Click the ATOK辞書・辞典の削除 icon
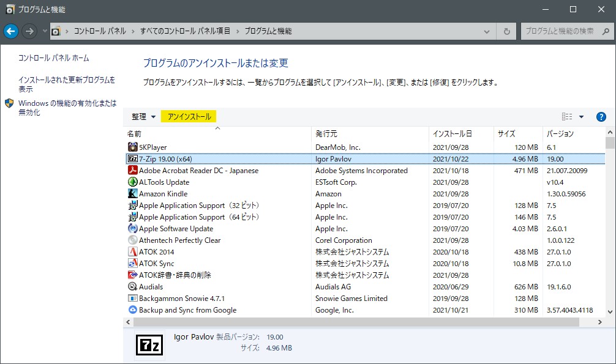Screen dimensions: 616x364 point(133,275)
